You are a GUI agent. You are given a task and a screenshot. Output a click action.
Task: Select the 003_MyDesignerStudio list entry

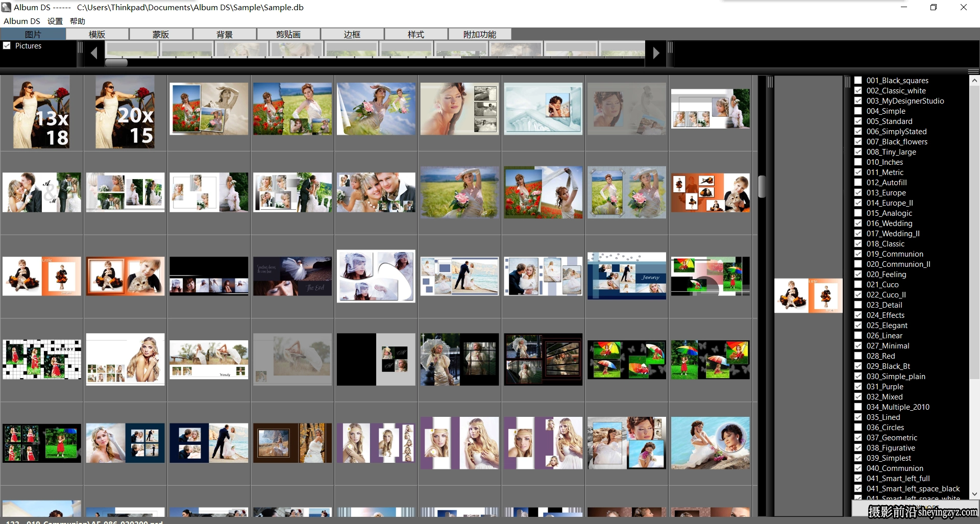(905, 101)
